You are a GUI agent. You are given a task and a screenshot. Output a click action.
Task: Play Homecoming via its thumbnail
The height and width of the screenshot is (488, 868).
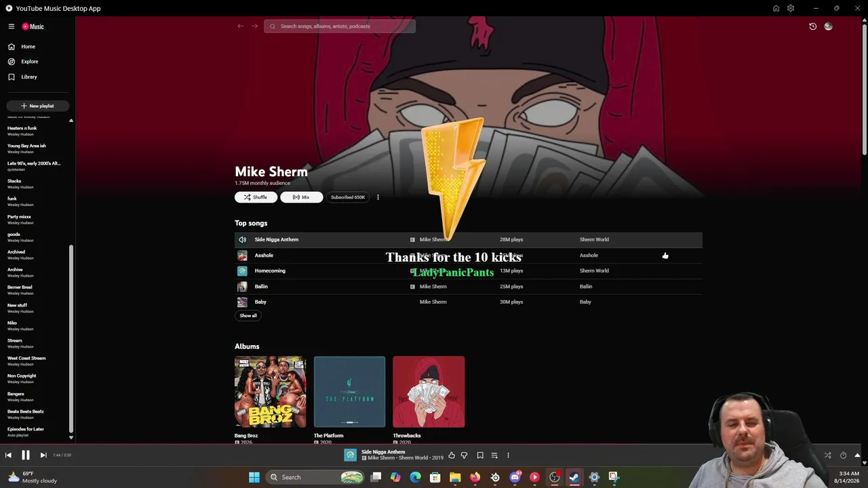(242, 271)
